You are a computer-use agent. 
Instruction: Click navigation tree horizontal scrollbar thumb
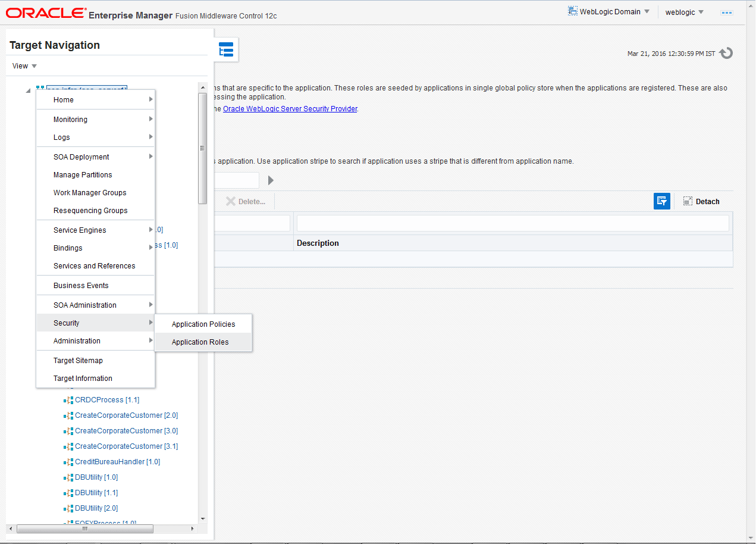coord(85,529)
